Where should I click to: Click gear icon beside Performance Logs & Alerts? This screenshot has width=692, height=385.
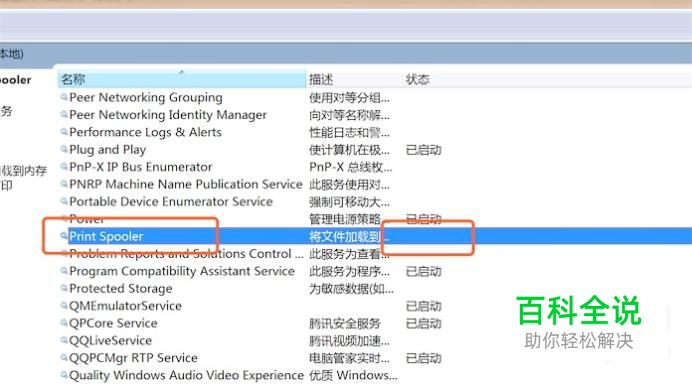click(x=64, y=132)
